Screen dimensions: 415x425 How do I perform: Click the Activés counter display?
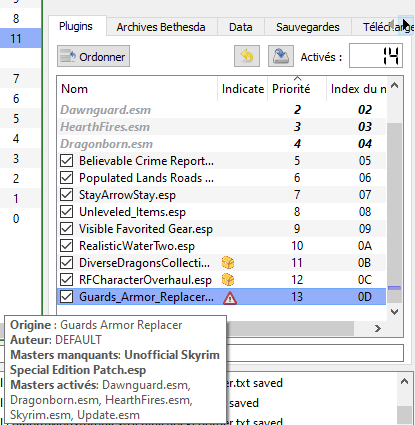click(376, 56)
